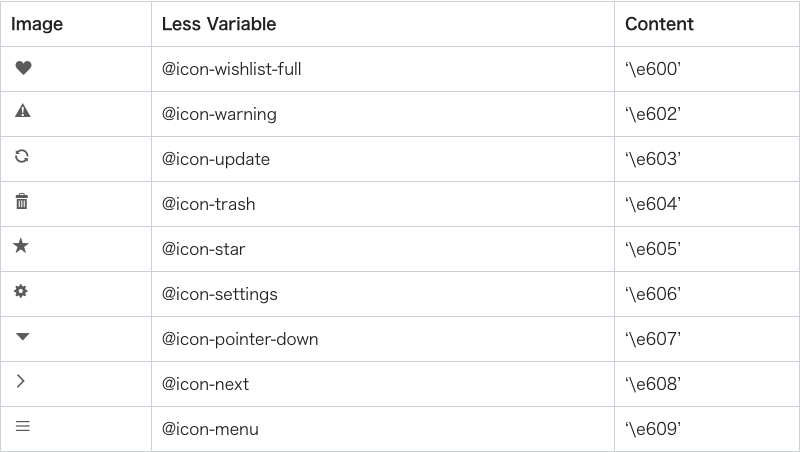This screenshot has height=452, width=801.
Task: Click the @icon-trash variable name
Action: click(x=208, y=204)
